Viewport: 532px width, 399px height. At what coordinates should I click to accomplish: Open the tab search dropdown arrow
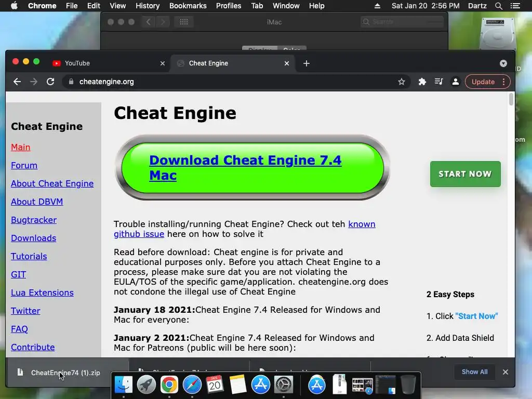coord(503,63)
